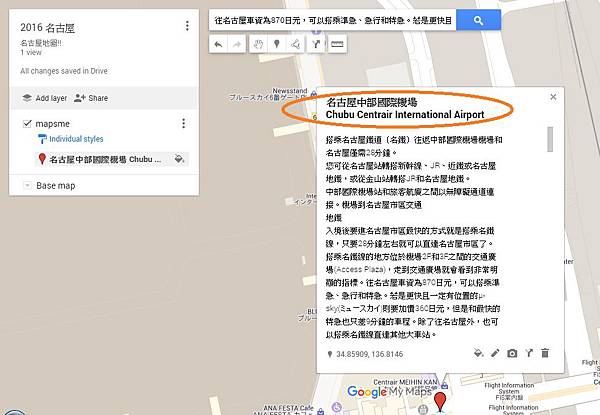Get directions to here from popup
This screenshot has height=415, width=600.
point(529,353)
